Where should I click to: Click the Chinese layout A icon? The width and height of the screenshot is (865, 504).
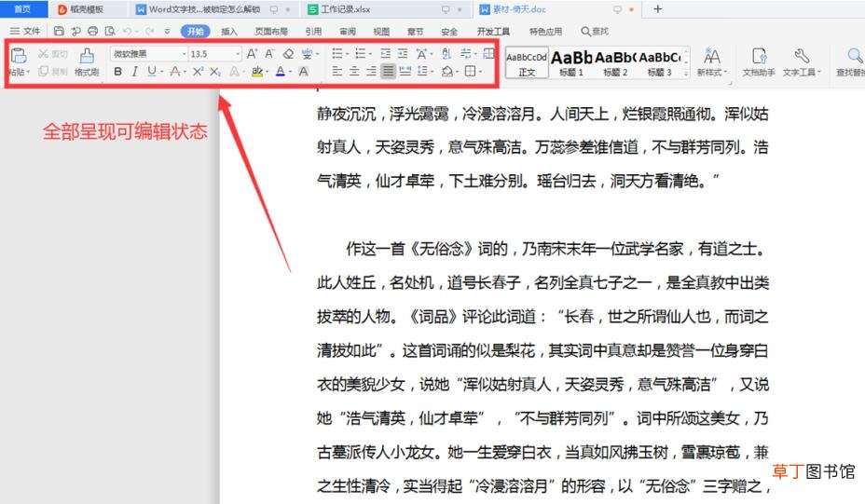(422, 53)
